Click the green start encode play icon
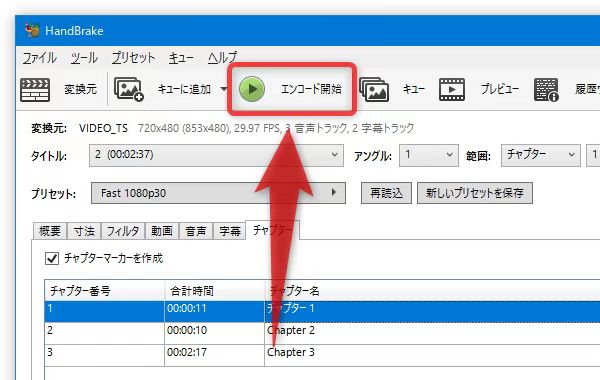600x380 pixels. tap(251, 89)
